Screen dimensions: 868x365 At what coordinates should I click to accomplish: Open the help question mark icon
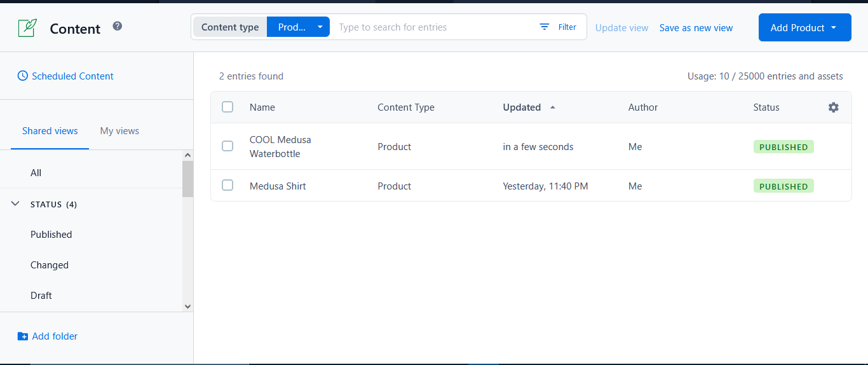click(x=118, y=26)
